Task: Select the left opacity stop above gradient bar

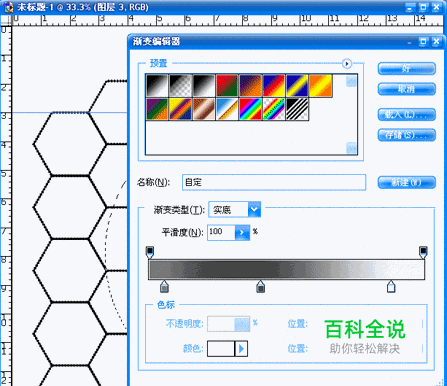Action: point(150,252)
